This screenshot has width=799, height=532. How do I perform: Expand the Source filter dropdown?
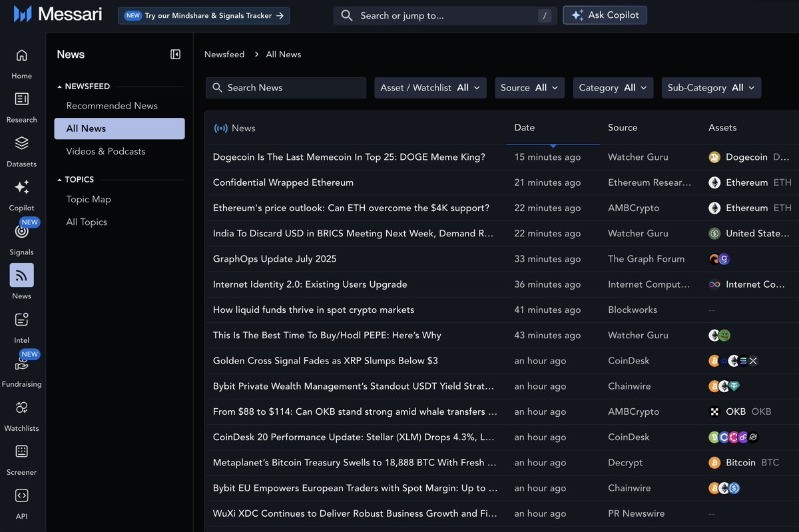tap(529, 88)
